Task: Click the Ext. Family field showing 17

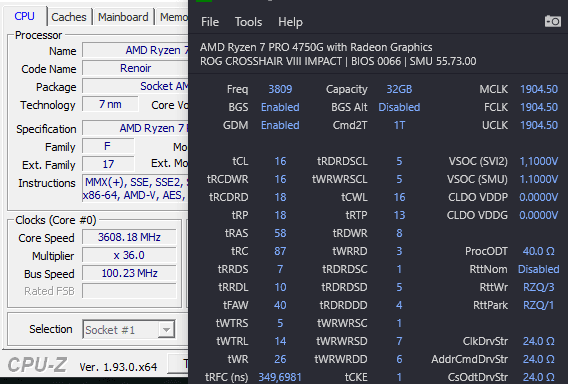Action: (x=108, y=164)
